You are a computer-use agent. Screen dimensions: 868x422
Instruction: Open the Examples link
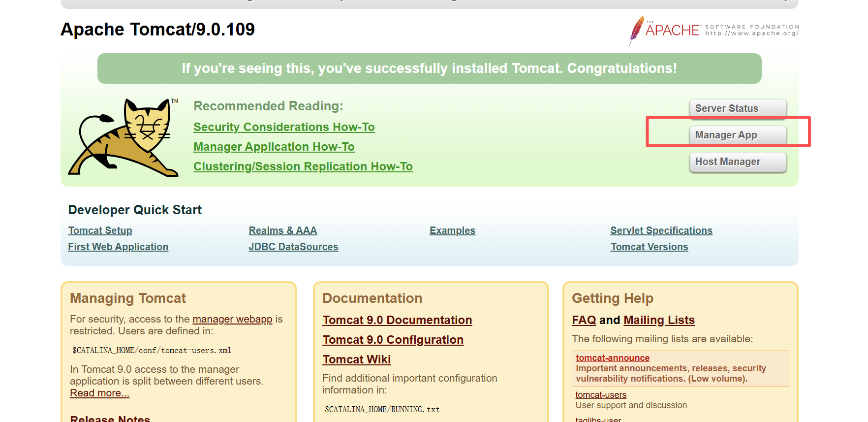pyautogui.click(x=452, y=230)
